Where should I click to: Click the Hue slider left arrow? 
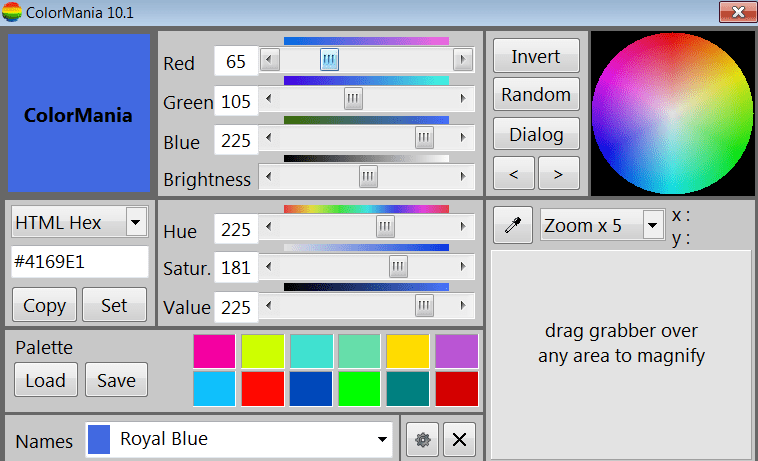(x=269, y=226)
